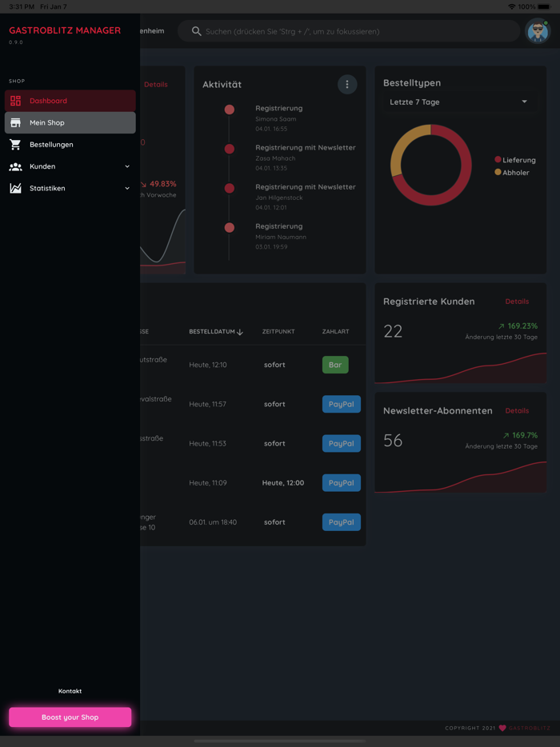Click PayPal badge for 06.01. order

coord(342,522)
